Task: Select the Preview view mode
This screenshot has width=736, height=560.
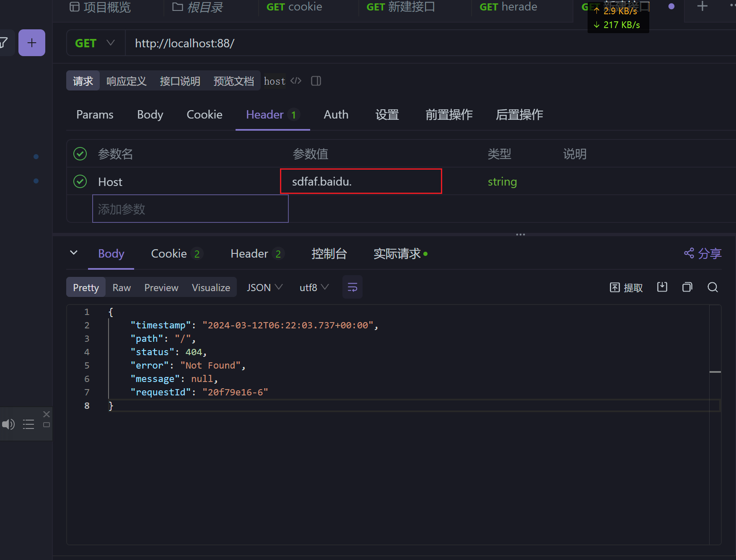Action: coord(161,287)
